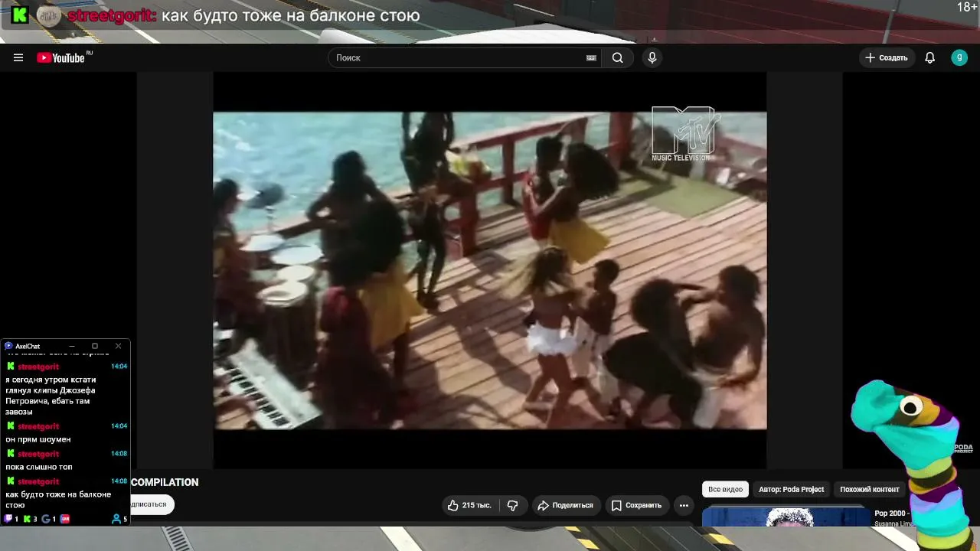
Task: Click the message 'пока слышно топ' in AxelChat
Action: [x=39, y=467]
